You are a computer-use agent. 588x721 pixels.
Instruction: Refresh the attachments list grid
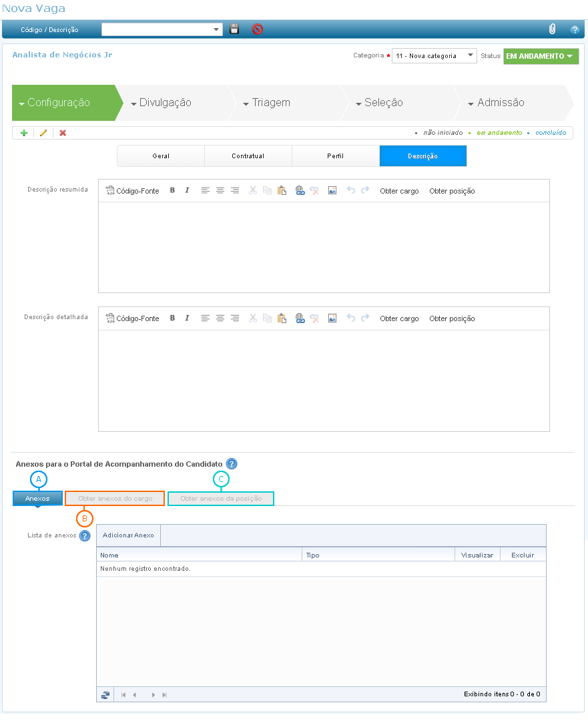pyautogui.click(x=105, y=695)
